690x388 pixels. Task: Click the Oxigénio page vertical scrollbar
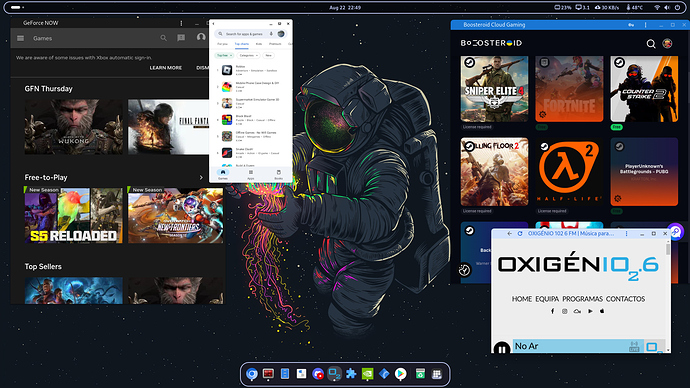[668, 295]
